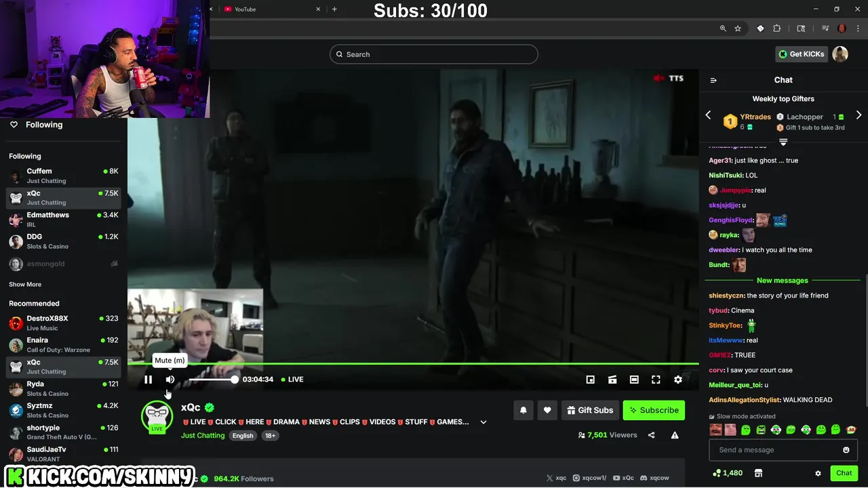The image size is (868, 488).
Task: Open the browser extensions puzzle icon
Action: tap(777, 28)
